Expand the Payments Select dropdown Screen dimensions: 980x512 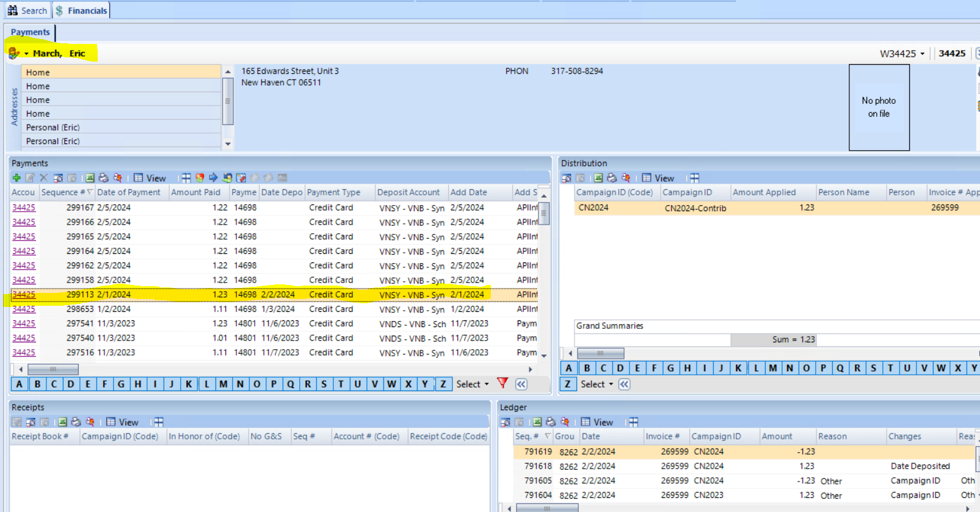tap(473, 384)
